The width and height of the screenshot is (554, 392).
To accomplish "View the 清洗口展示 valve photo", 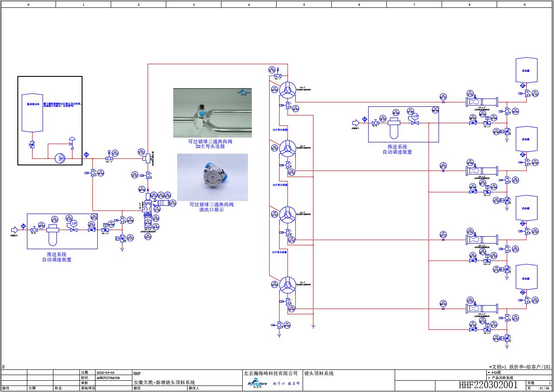I will coord(211,177).
